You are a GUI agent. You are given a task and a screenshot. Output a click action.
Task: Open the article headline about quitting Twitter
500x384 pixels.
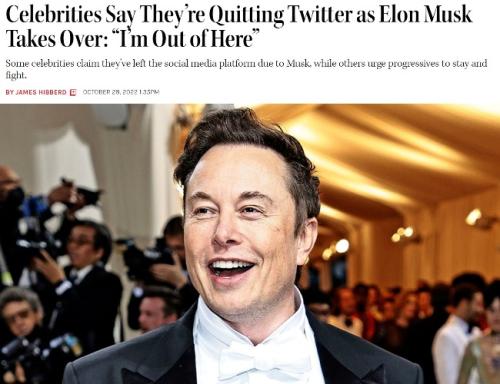pos(239,26)
